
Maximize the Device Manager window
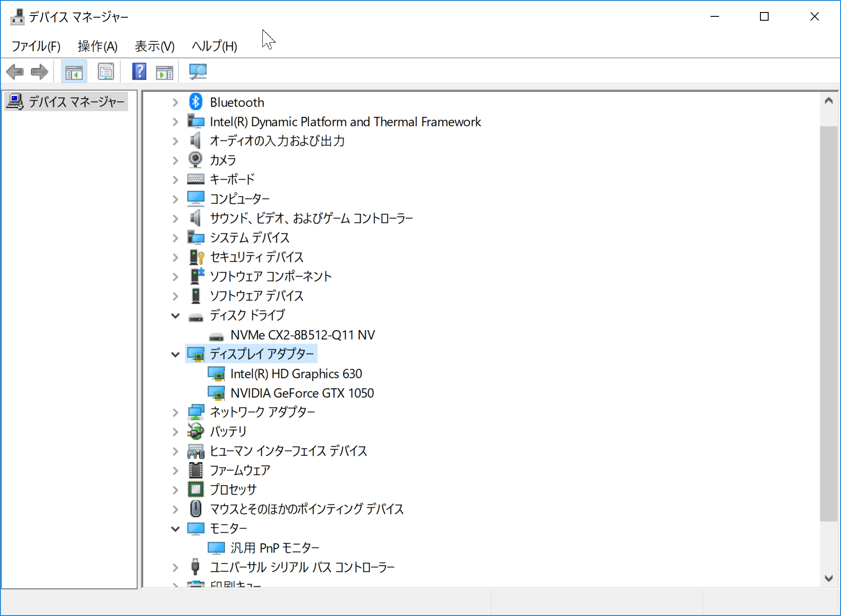764,16
